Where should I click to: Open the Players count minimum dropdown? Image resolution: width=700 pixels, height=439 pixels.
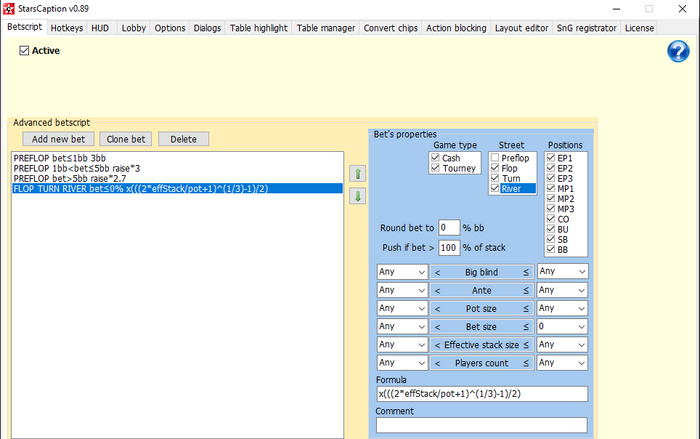[x=401, y=363]
